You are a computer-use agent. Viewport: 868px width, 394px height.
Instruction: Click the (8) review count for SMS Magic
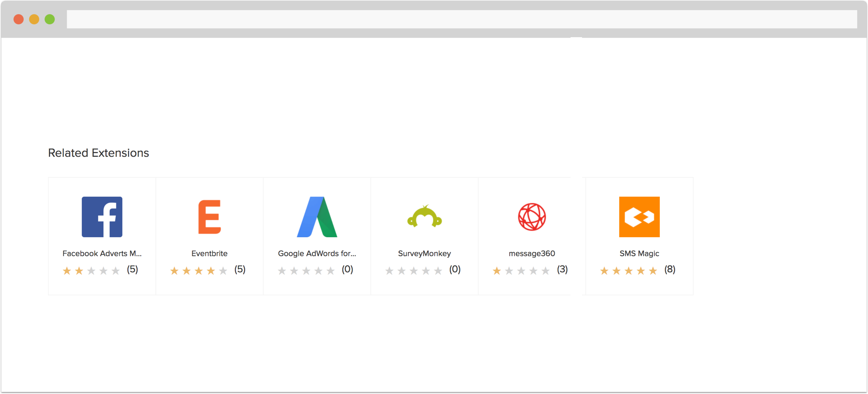point(670,269)
